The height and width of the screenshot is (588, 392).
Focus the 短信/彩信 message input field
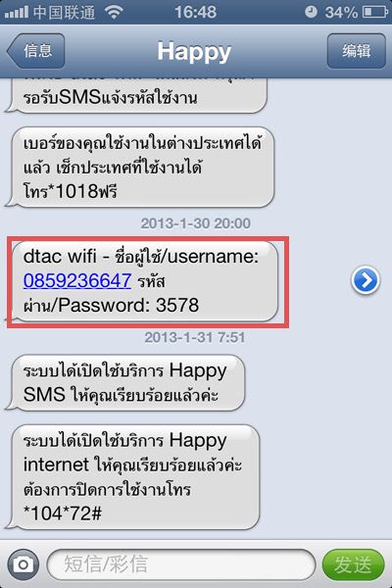click(180, 564)
